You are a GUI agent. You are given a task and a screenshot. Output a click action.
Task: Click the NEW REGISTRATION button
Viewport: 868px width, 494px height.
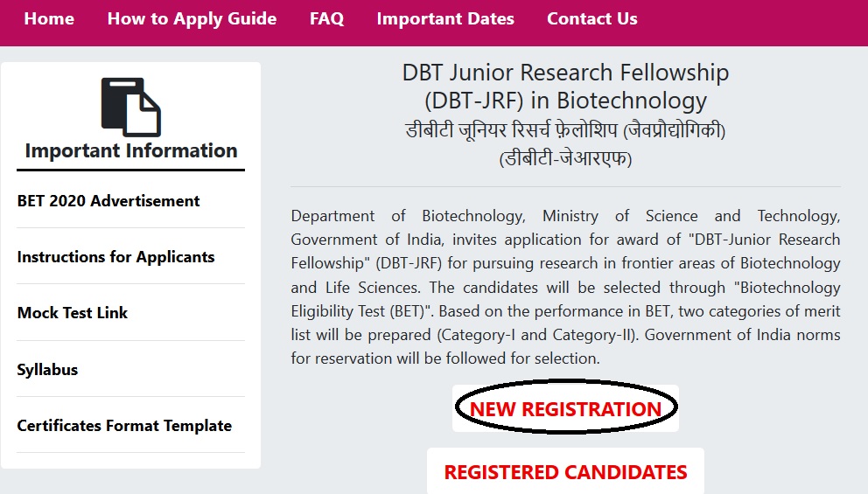coord(565,409)
